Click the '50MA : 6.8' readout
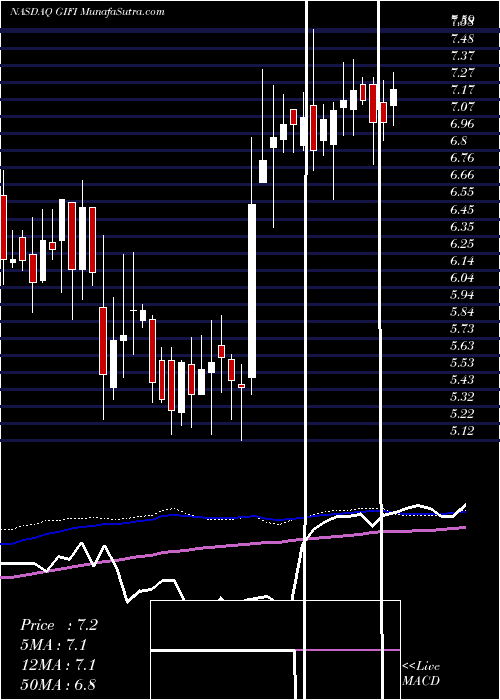 coord(58,684)
